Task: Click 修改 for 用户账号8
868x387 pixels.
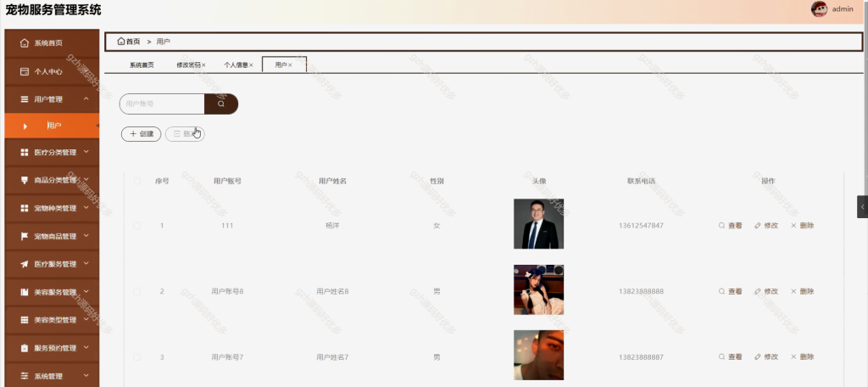Action: (x=766, y=291)
